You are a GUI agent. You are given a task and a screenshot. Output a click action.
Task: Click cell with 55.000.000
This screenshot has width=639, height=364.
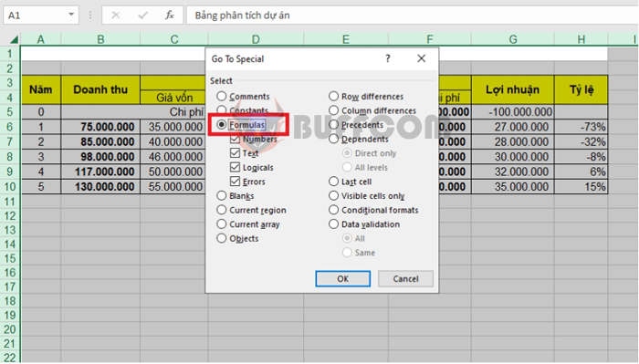[x=173, y=187]
